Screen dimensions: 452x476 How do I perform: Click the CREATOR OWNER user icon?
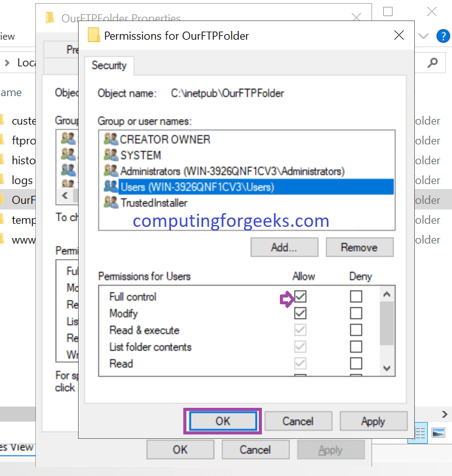110,139
